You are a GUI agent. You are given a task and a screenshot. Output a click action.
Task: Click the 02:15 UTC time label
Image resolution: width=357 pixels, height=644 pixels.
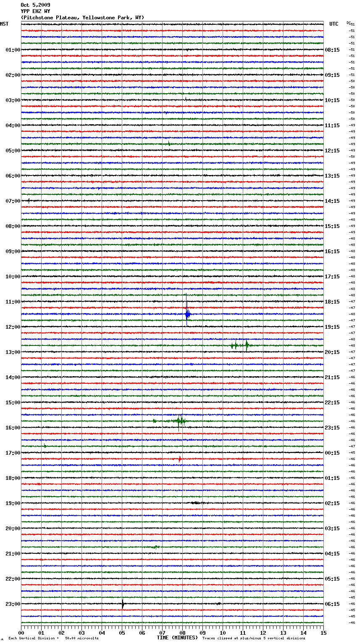point(332,503)
